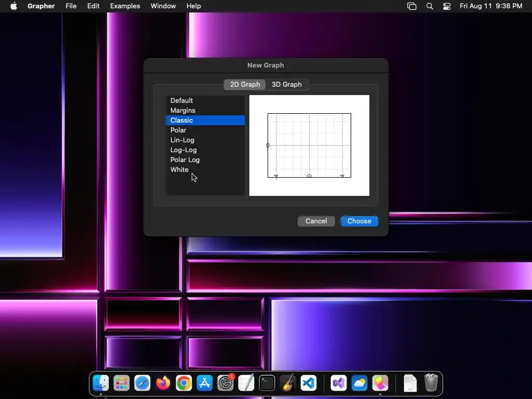Launch Google Chrome from the Dock
The height and width of the screenshot is (399, 532).
tap(184, 383)
